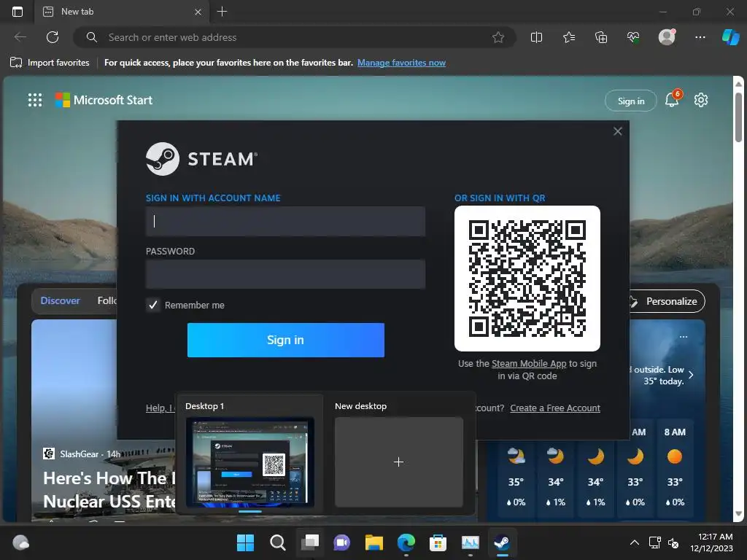Open Steam Mobile App link
This screenshot has width=747, height=560.
tap(529, 364)
